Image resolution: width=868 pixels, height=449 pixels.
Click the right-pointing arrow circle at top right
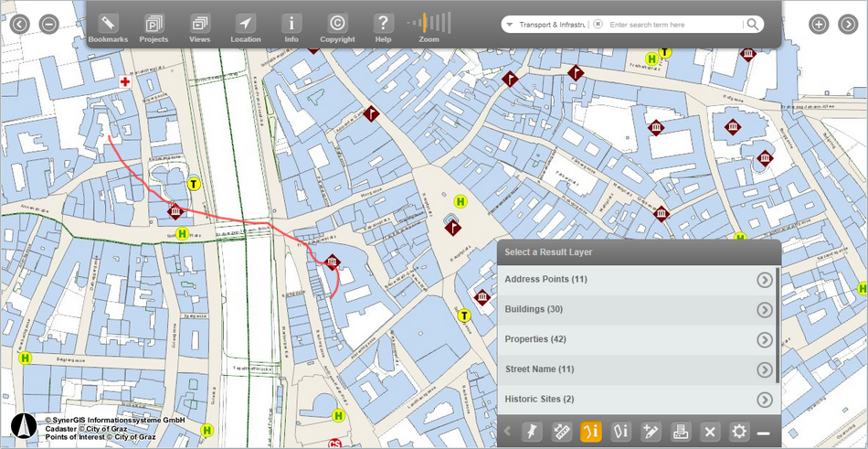(848, 25)
